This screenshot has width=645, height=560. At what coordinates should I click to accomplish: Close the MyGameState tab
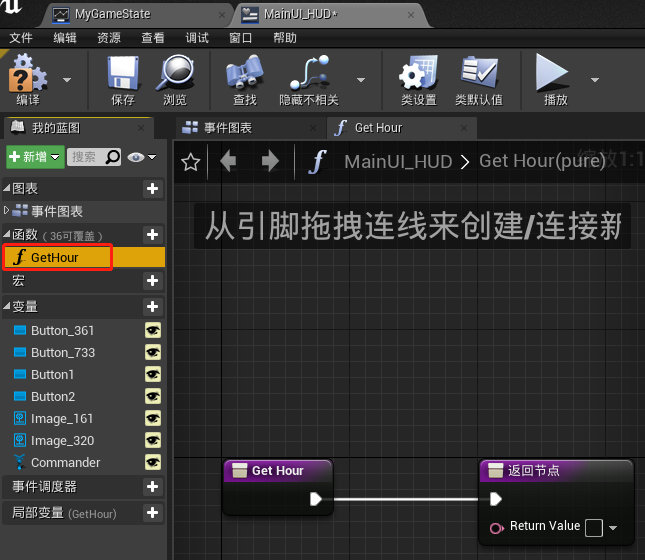coord(222,15)
